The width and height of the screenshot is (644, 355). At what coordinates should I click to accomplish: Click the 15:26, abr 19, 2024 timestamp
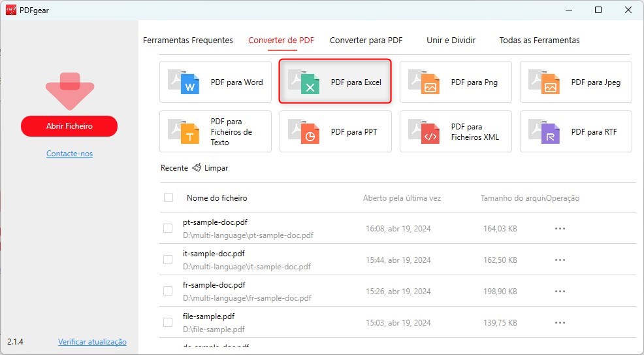[x=398, y=292]
